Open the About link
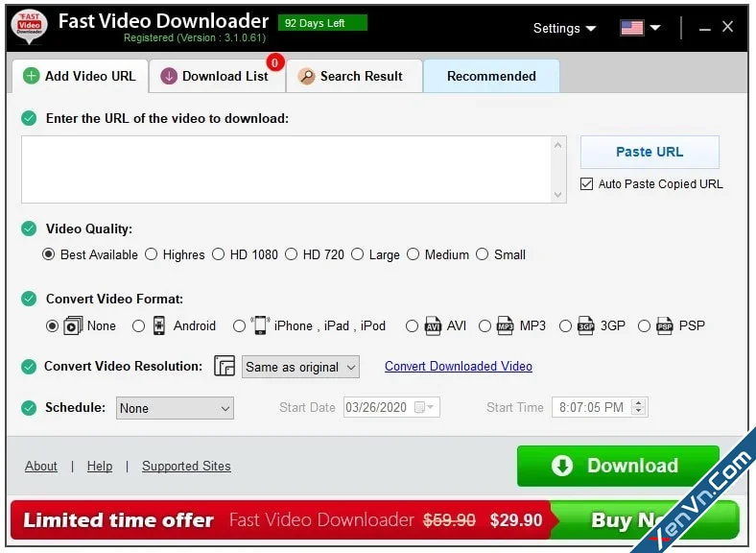756x553 pixels. point(41,467)
